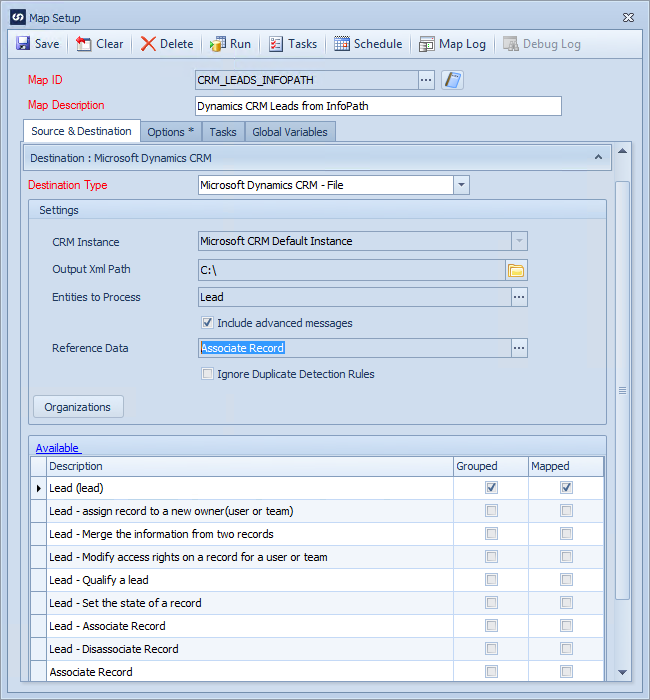Click the vertical scrollbar thumb

pyautogui.click(x=622, y=391)
